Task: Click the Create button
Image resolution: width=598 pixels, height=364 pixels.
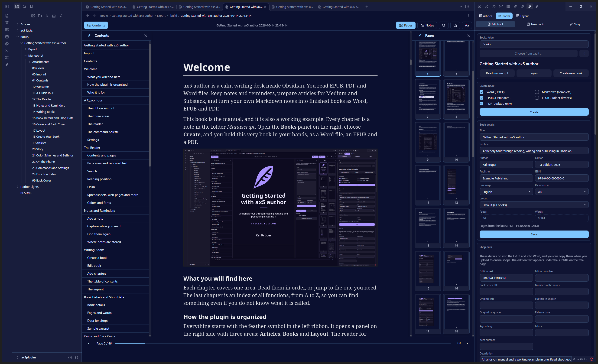Action: coord(534,112)
